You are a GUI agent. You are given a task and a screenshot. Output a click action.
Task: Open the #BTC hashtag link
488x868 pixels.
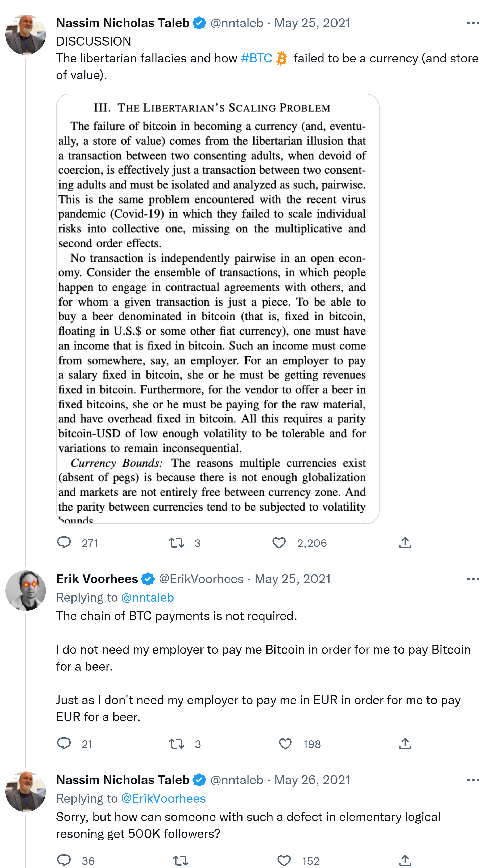tap(257, 58)
